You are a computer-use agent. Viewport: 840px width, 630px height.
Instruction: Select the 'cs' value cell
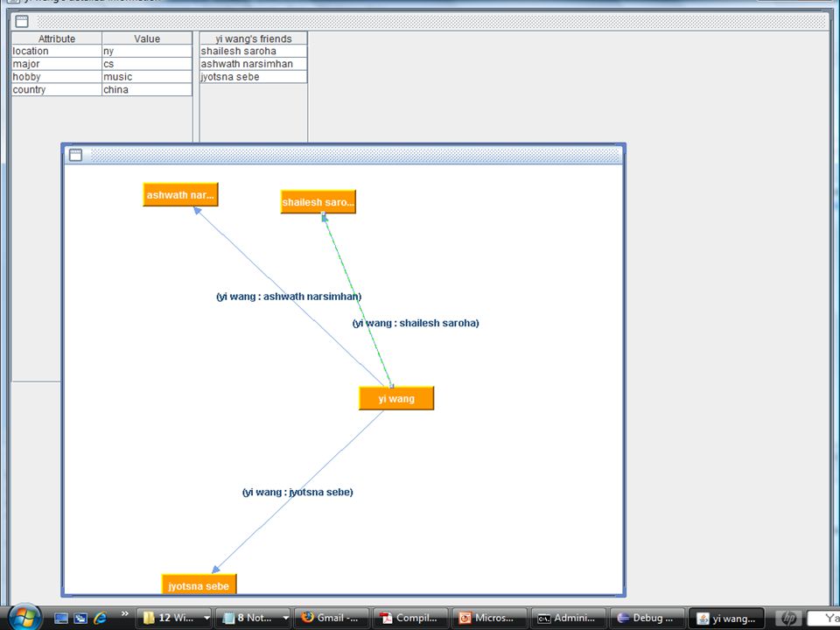(147, 64)
